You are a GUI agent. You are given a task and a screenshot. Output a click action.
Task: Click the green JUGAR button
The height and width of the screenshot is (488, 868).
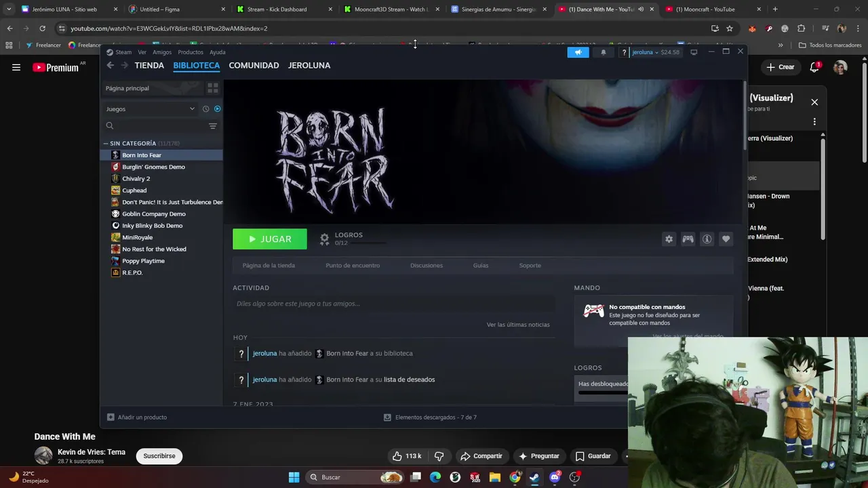(x=270, y=239)
